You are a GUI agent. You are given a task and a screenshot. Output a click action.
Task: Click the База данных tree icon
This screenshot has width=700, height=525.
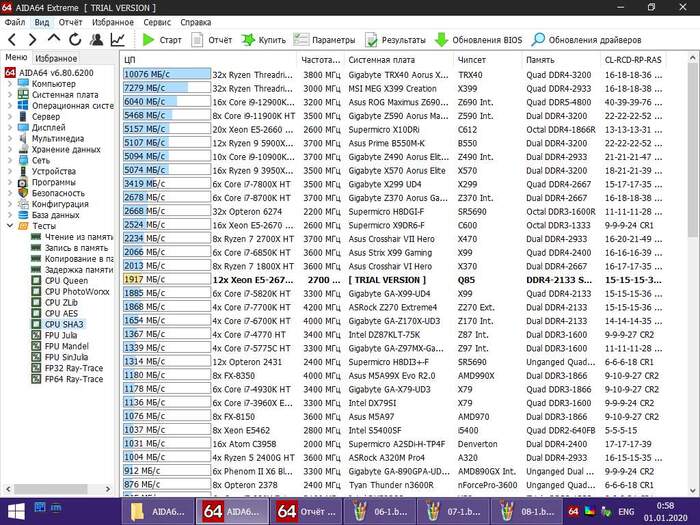[x=23, y=215]
